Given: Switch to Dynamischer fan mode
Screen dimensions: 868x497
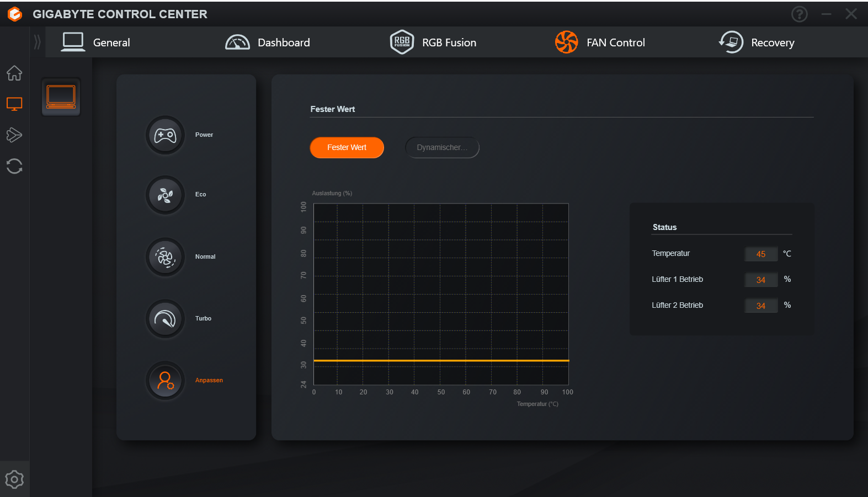Looking at the screenshot, I should click(442, 148).
